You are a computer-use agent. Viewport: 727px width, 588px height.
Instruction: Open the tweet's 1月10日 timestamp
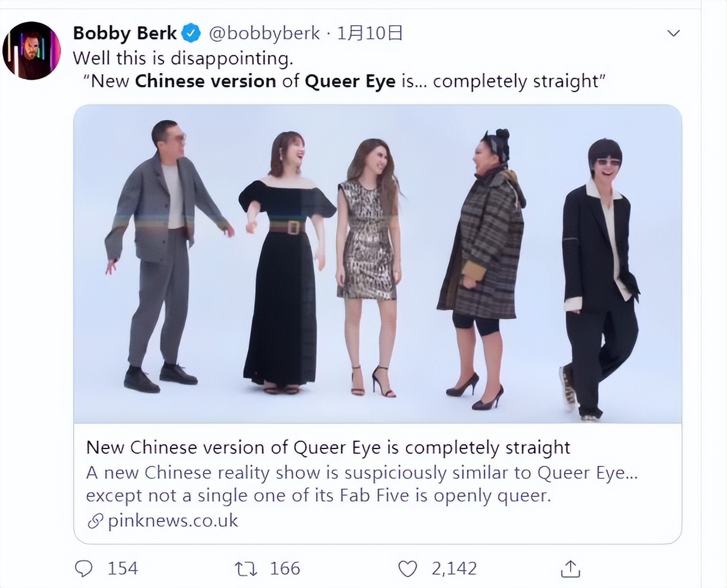tap(369, 33)
